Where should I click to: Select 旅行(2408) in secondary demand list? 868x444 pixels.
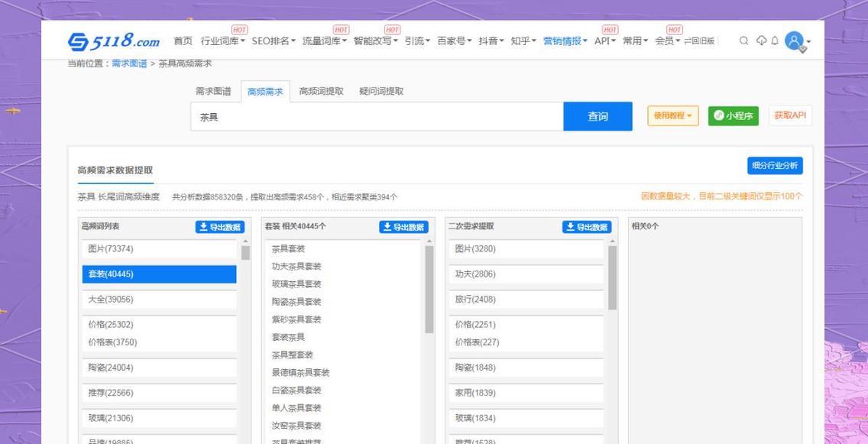coord(526,300)
